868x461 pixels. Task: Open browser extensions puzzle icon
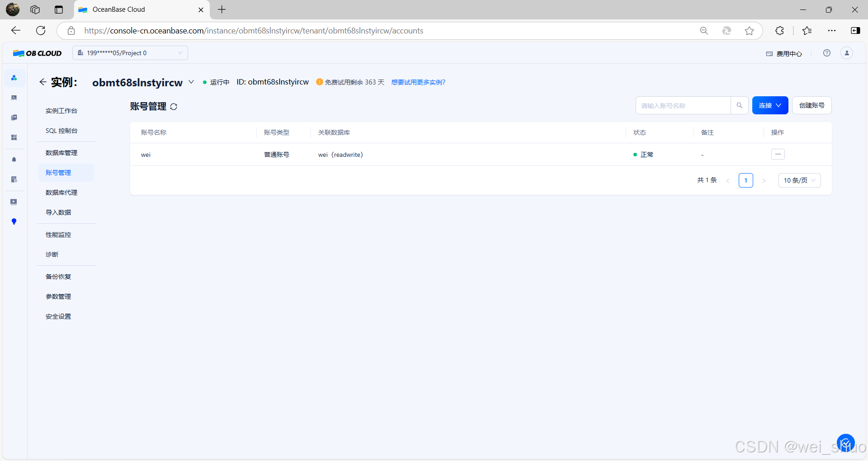tap(780, 31)
